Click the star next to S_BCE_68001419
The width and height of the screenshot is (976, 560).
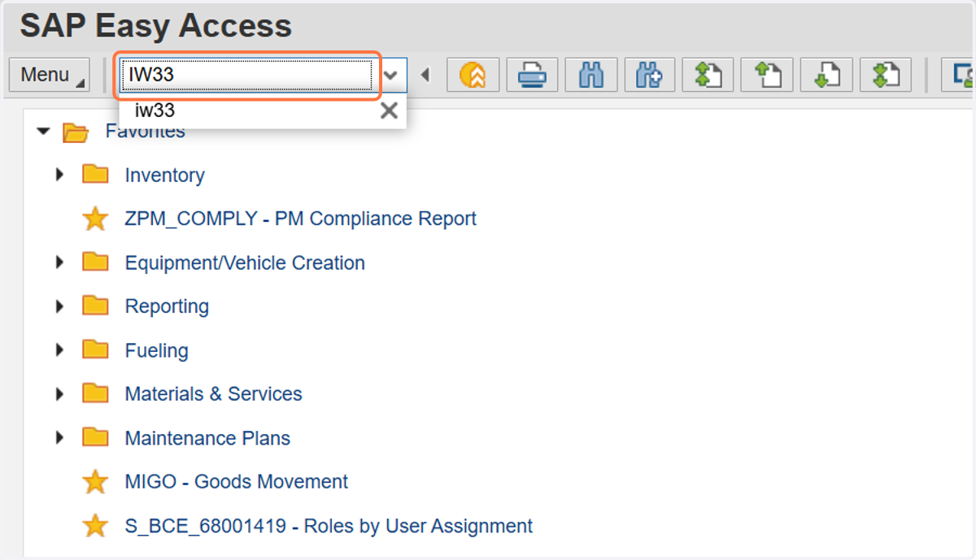coord(95,526)
